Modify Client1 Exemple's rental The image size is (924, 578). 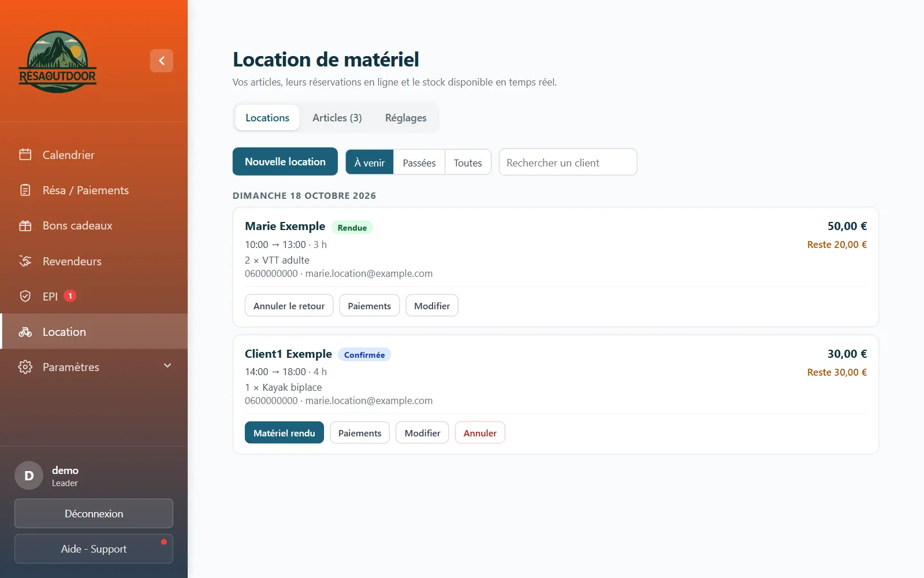[x=423, y=433]
